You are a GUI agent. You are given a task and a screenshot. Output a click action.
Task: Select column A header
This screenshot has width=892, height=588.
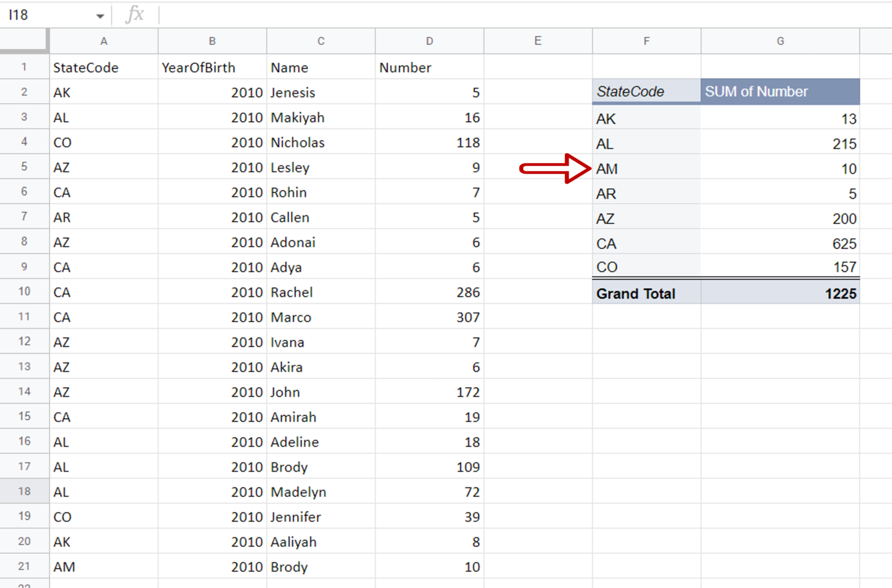(103, 41)
